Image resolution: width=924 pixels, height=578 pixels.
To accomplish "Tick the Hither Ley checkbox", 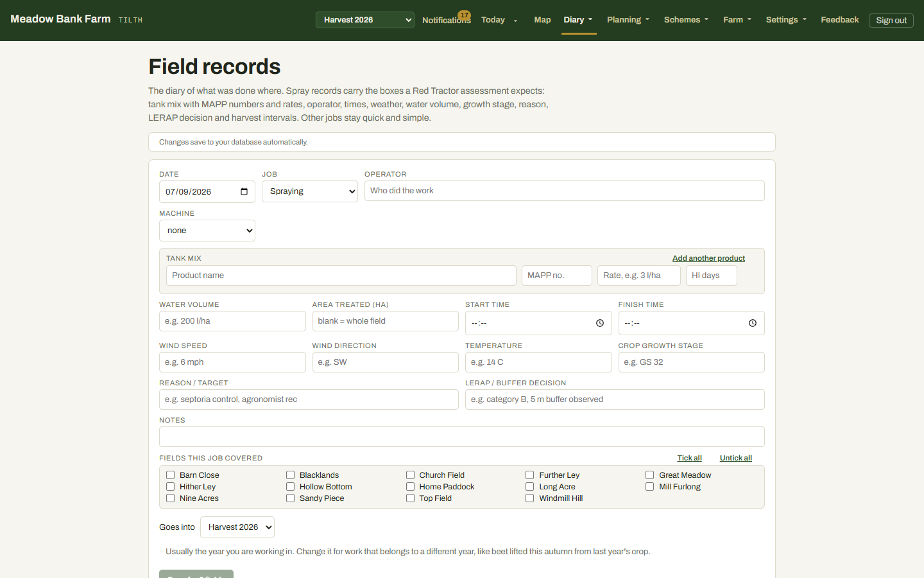I will (171, 487).
